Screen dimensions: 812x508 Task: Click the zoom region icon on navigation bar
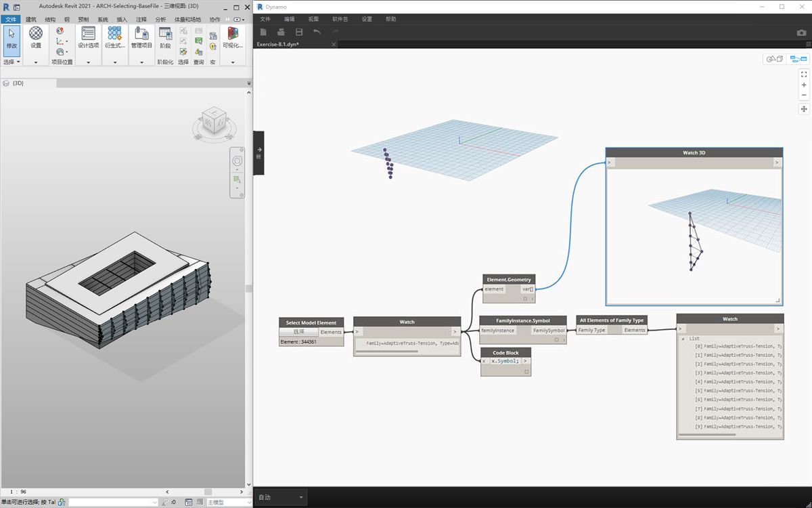click(237, 179)
